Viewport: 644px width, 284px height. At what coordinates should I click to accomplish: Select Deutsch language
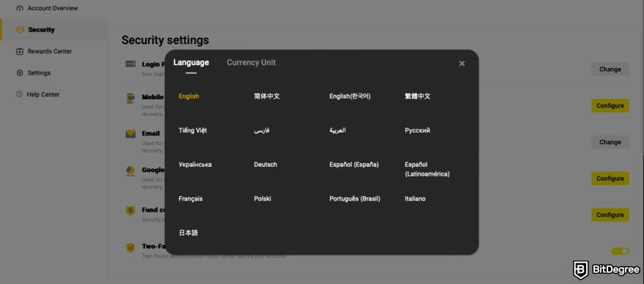point(266,165)
